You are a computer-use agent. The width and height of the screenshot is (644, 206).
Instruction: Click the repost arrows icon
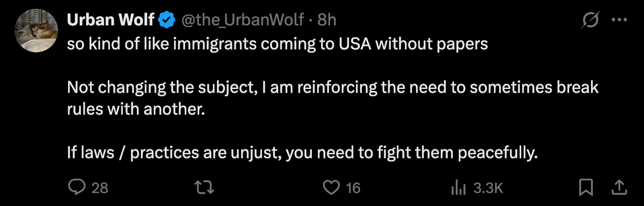[204, 187]
